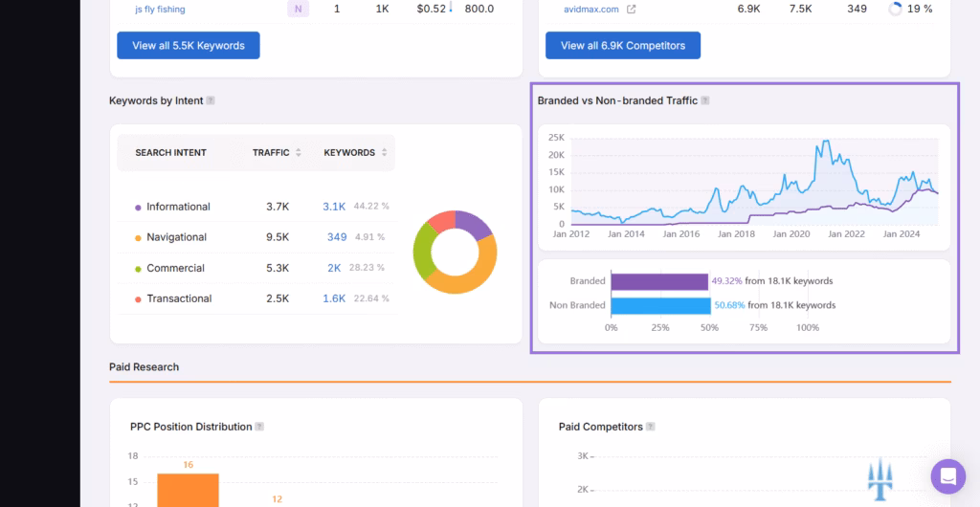Open 3.1K Informational keywords link
This screenshot has height=507, width=980.
pyautogui.click(x=334, y=207)
